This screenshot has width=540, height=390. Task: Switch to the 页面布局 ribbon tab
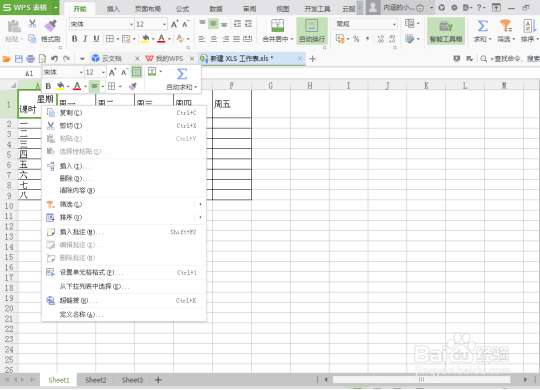pos(148,9)
